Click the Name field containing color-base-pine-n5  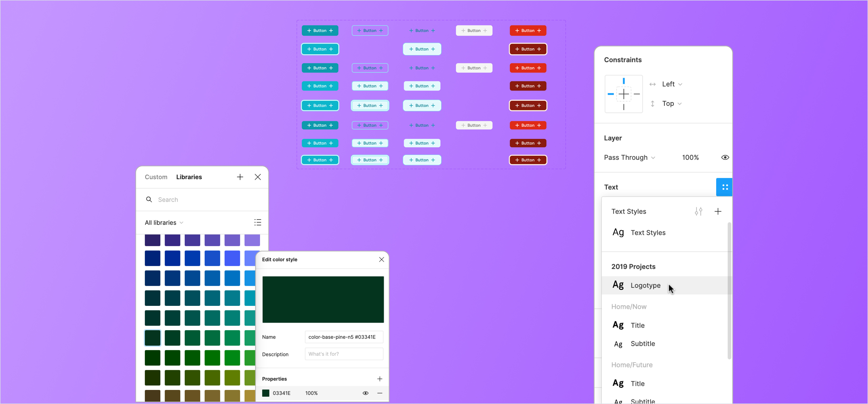pos(344,337)
